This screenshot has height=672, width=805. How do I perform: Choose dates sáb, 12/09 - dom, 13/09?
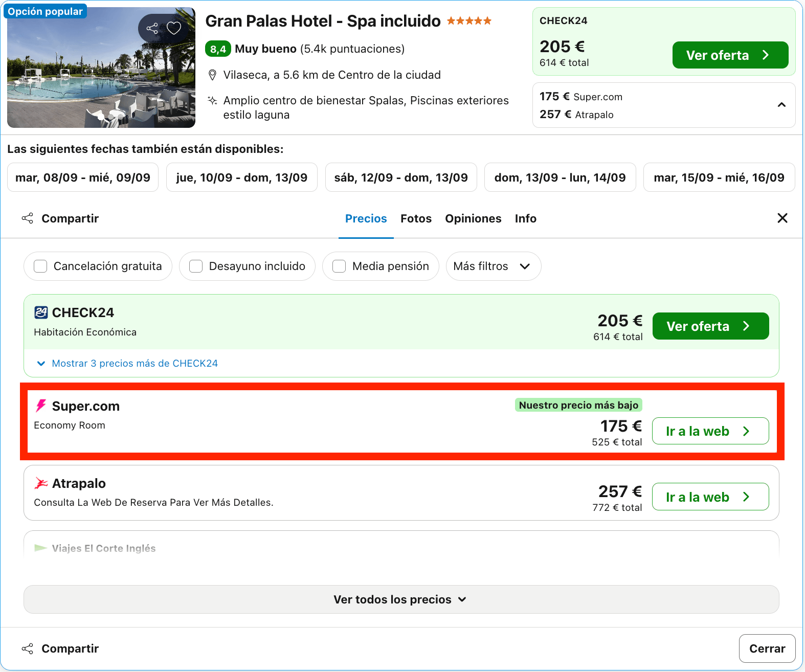(x=401, y=177)
